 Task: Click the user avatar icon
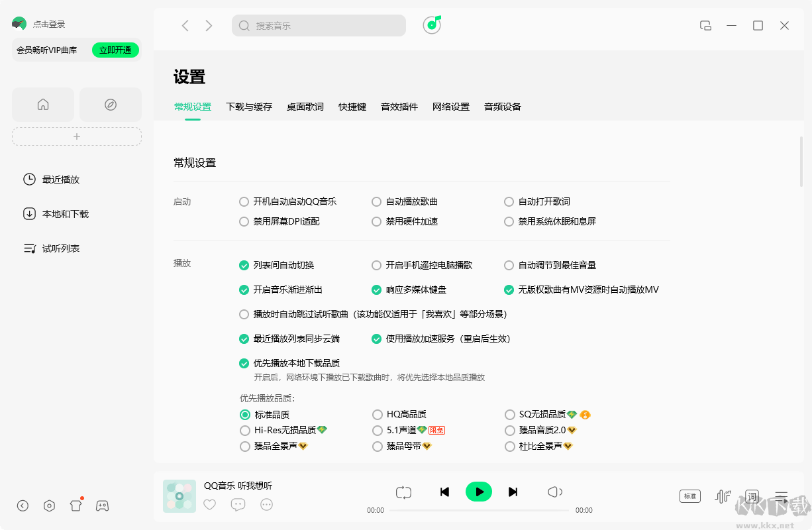pyautogui.click(x=19, y=24)
